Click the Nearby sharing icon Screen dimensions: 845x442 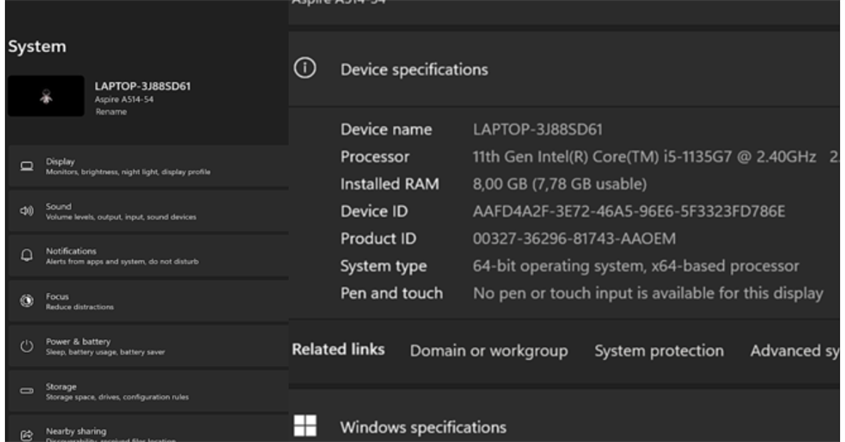pyautogui.click(x=27, y=434)
